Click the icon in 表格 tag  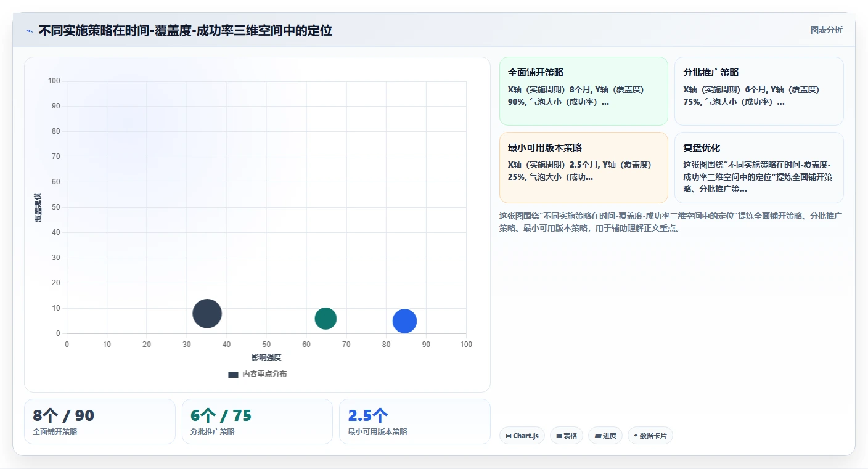(559, 436)
